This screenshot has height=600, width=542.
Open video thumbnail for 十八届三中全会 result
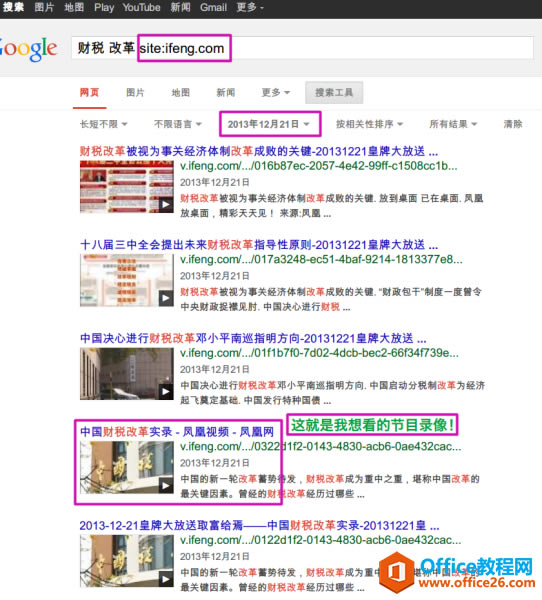127,280
